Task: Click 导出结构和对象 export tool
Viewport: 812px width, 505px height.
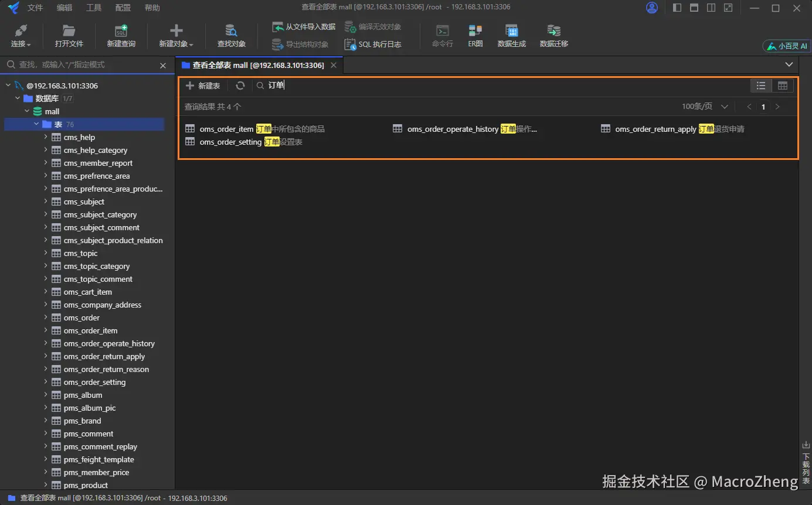Action: coord(300,45)
